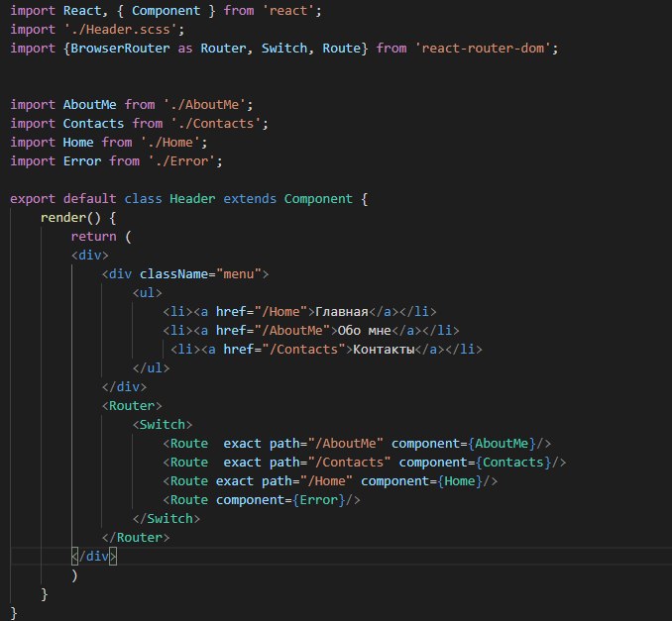Click './Error' import path
Screen dimensions: 672x621
point(181,161)
